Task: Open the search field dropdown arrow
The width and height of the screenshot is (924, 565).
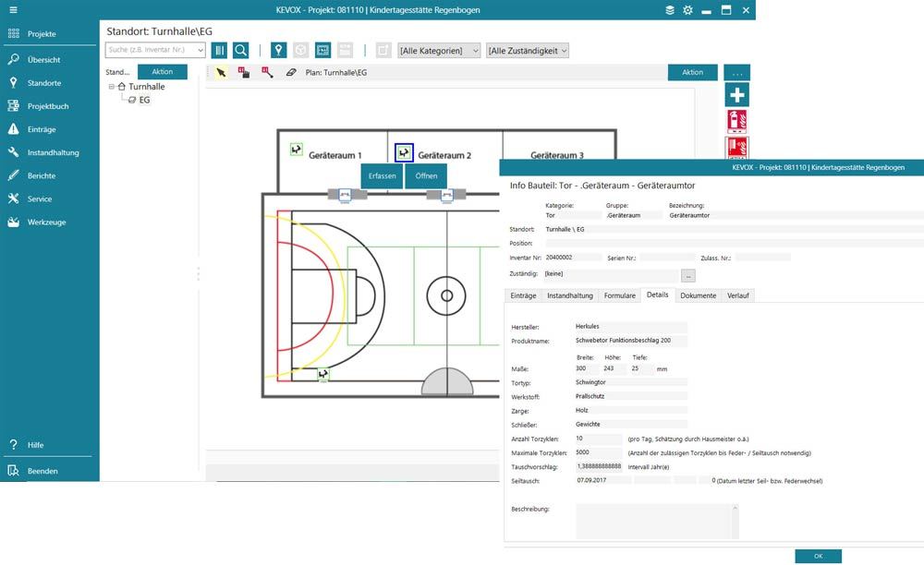Action: tap(201, 50)
